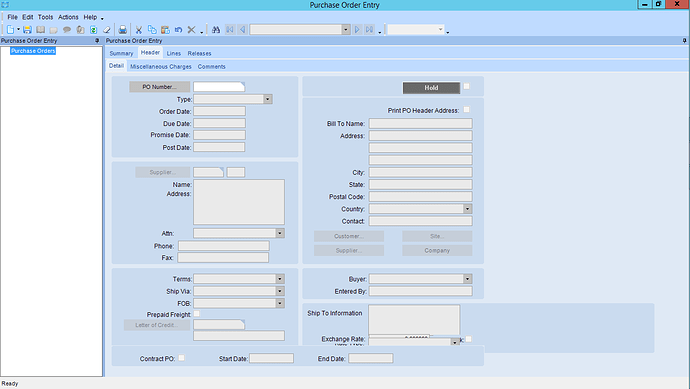Click the greyed folder toolbar icon

54,29
